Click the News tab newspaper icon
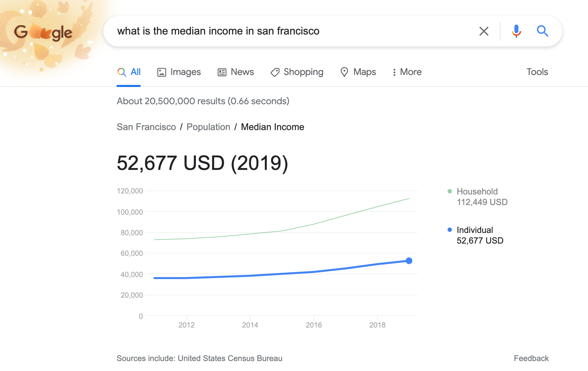 tap(222, 72)
